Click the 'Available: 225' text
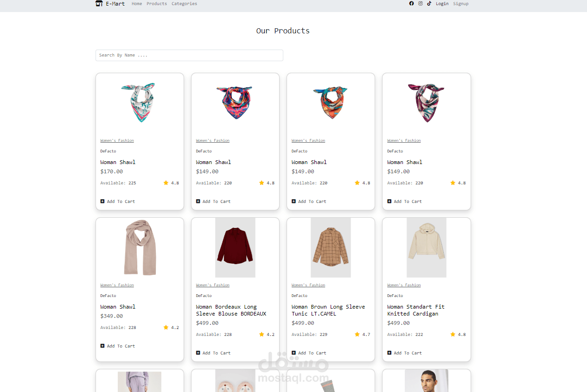This screenshot has height=392, width=587. (118, 183)
